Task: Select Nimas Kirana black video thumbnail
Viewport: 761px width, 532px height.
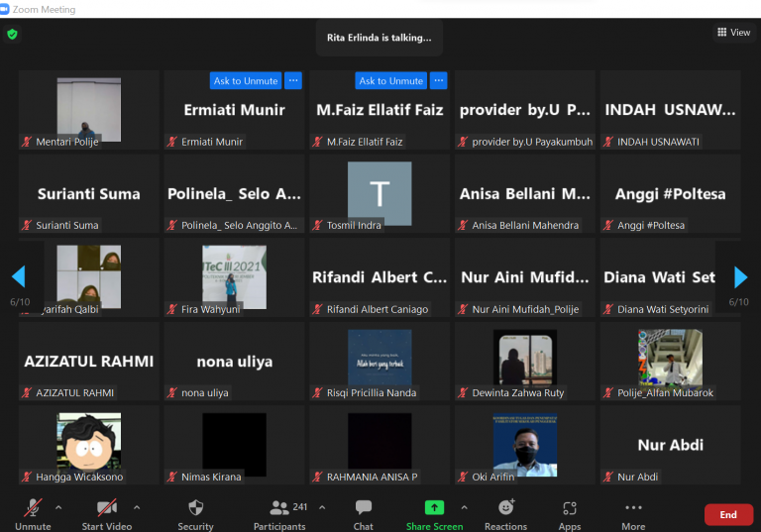Action: pos(235,444)
